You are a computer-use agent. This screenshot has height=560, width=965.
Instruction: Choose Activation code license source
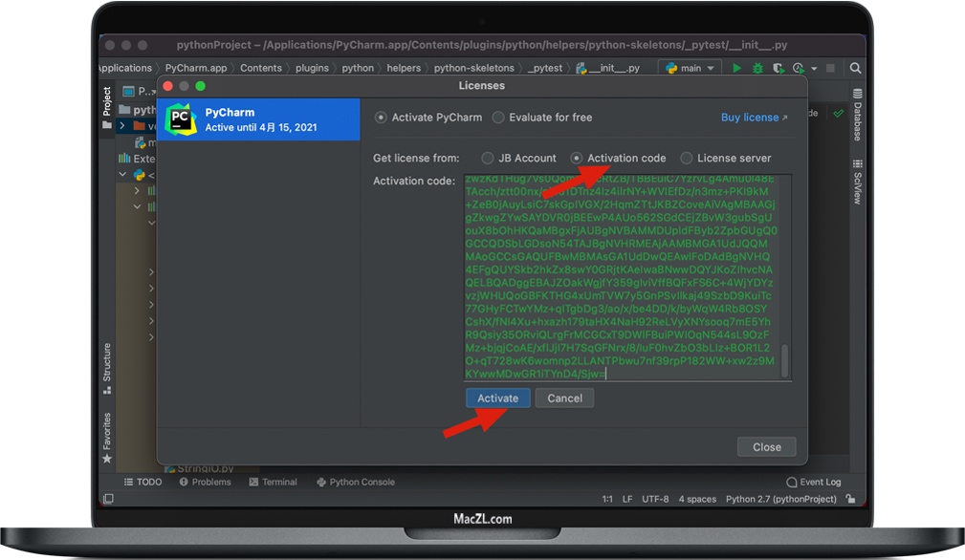tap(576, 158)
